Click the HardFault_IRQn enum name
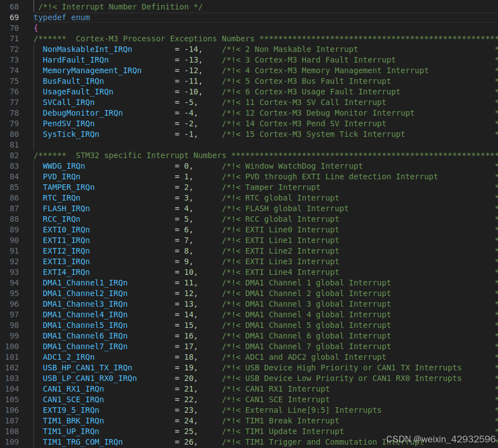 [x=75, y=60]
